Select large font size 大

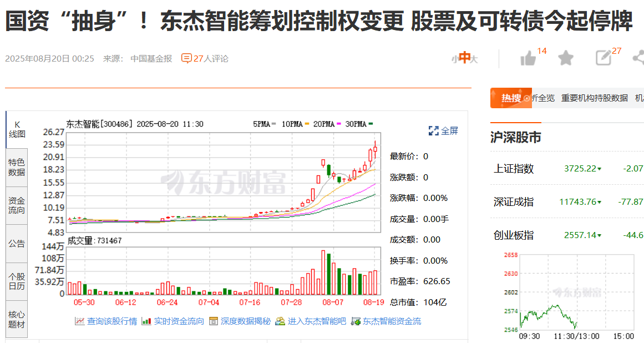474,59
